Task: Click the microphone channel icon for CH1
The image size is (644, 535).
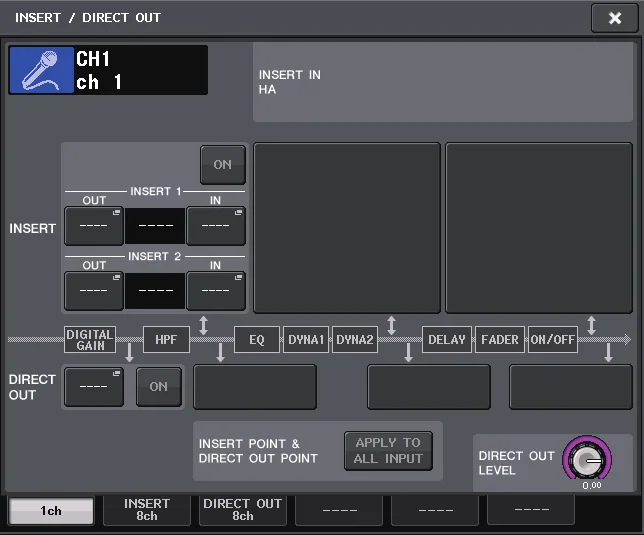Action: 41,70
